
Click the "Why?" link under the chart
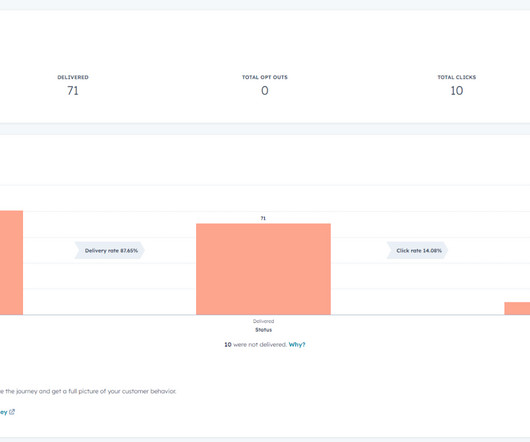297,345
